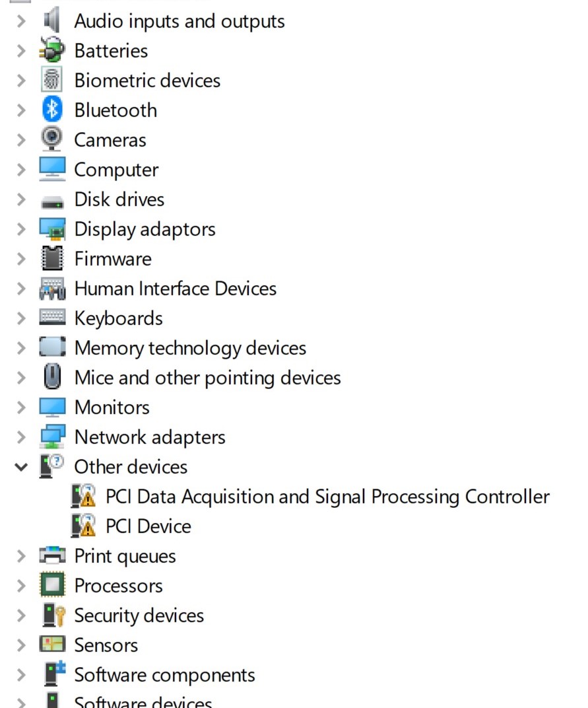Select the Mice and other pointing devices label
This screenshot has height=708, width=588.
(x=207, y=378)
